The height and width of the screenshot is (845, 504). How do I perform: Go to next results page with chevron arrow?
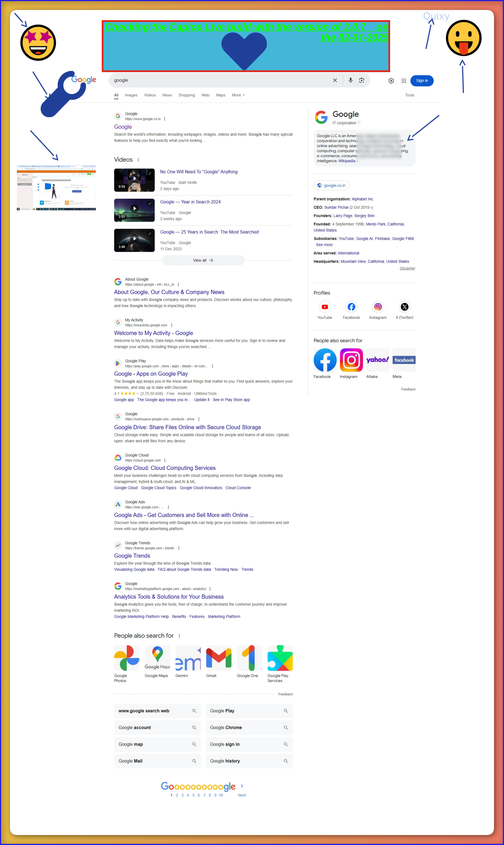coord(242,786)
